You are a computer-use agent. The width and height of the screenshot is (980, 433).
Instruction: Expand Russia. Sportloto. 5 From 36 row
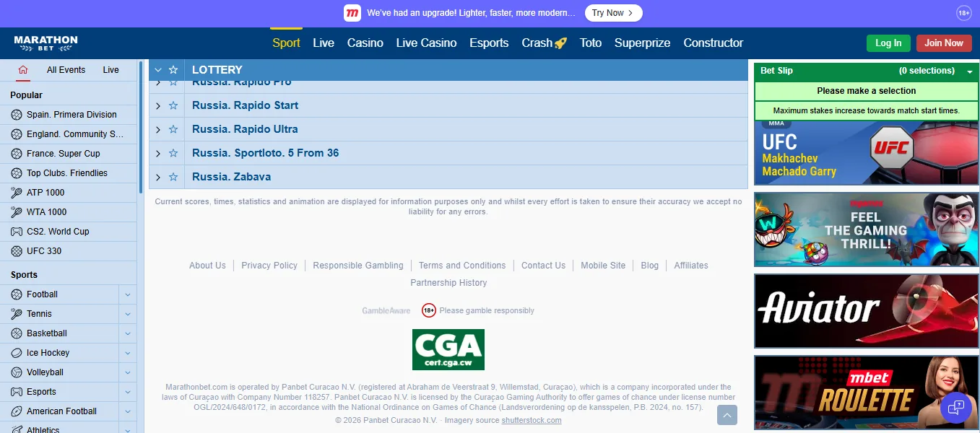(158, 153)
